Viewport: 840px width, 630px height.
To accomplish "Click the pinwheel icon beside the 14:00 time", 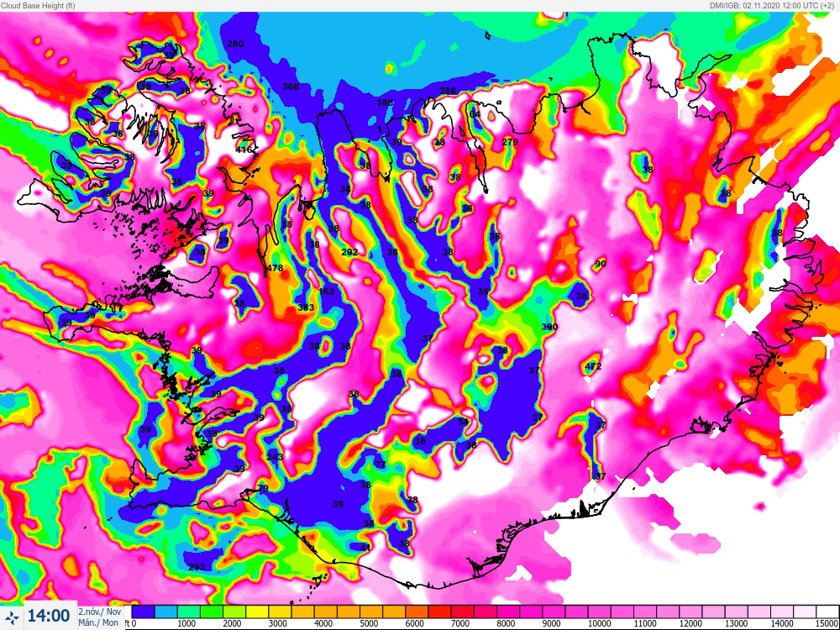I will [12, 617].
